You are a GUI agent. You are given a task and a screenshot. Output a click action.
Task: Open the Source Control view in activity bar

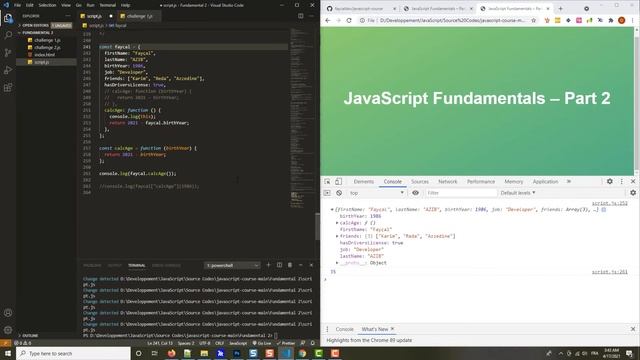coord(8,53)
